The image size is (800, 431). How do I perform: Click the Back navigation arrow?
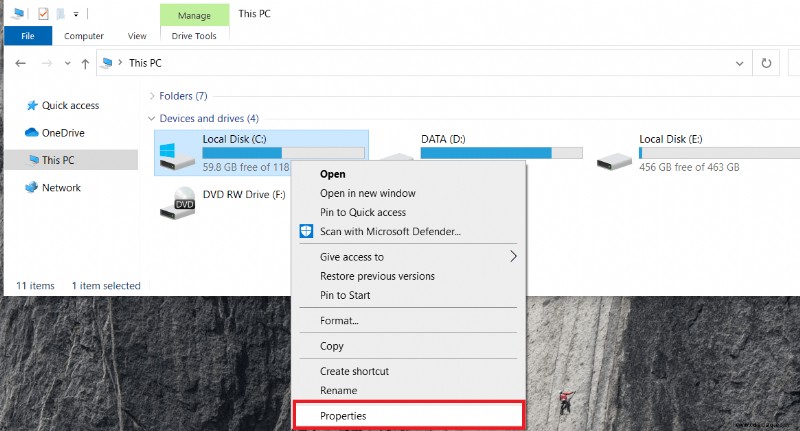point(20,63)
